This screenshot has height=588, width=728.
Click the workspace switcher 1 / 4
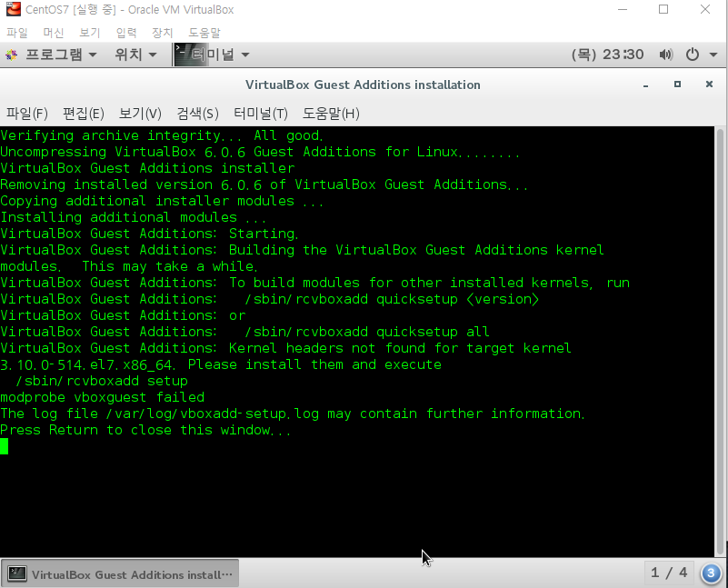pyautogui.click(x=669, y=573)
